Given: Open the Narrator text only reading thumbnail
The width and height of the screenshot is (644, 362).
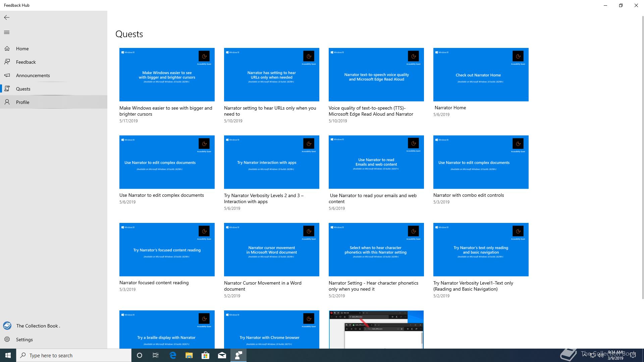Looking at the screenshot, I should click(x=481, y=249).
